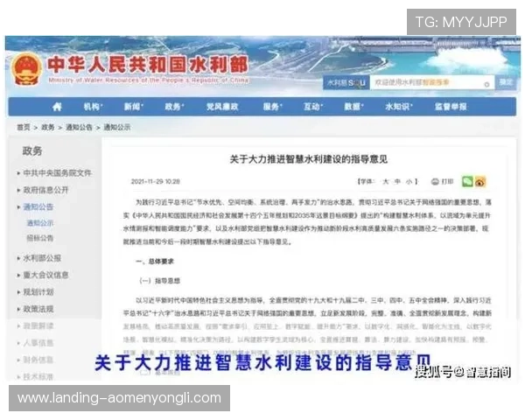Screen dimensions: 525x420
Task: Set font size to 中
Action: (397, 181)
